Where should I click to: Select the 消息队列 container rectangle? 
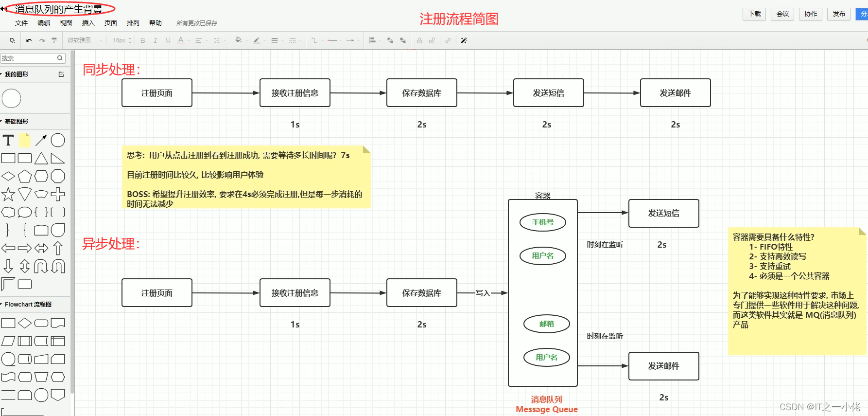[x=543, y=293]
